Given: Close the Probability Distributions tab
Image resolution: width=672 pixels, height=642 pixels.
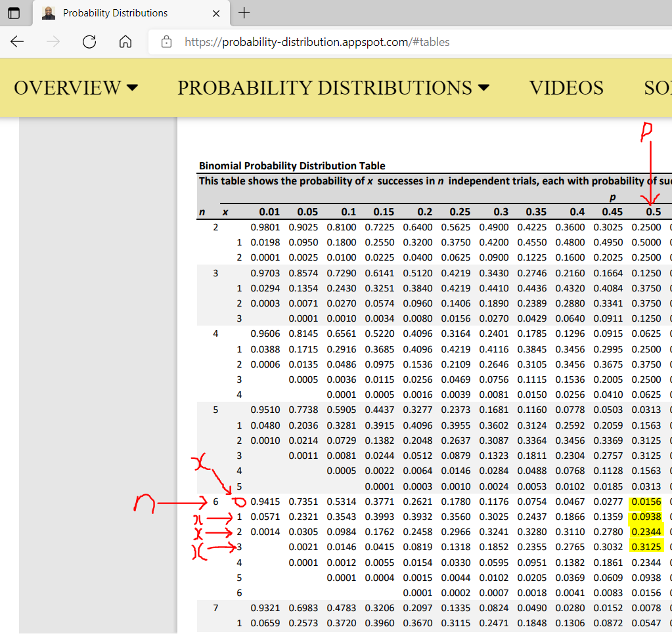Looking at the screenshot, I should point(216,13).
